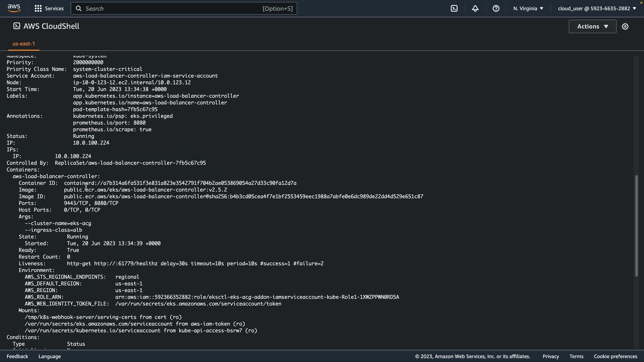Open the Terms link
The image size is (644, 362).
[x=576, y=356]
